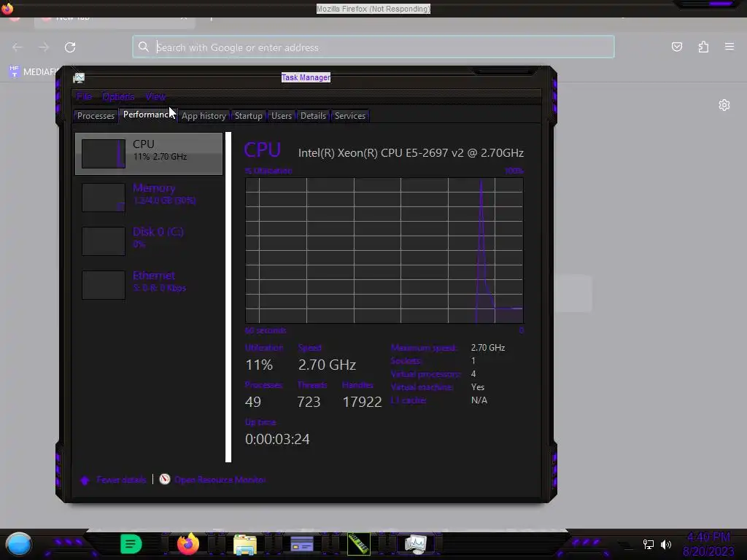Click the Firefox address search field
747x560 pixels.
[x=373, y=47]
